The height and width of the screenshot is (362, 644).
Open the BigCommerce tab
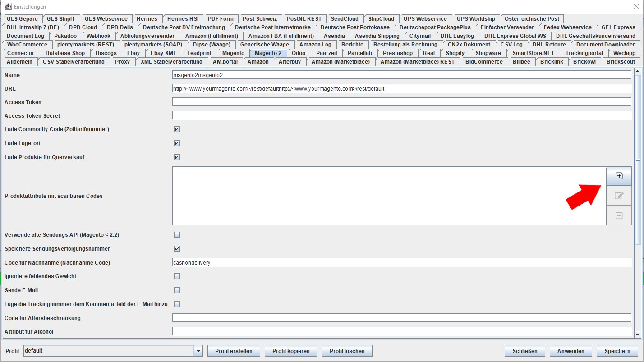click(x=484, y=62)
